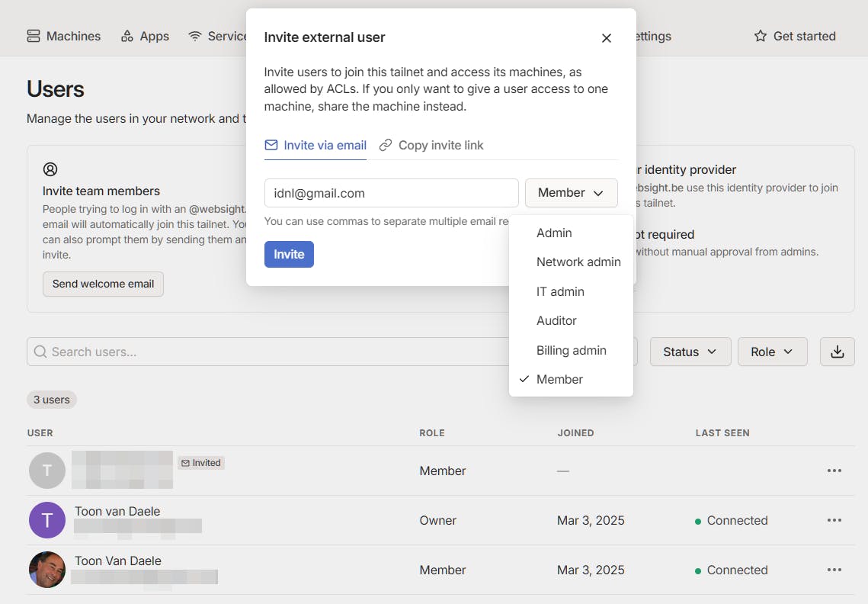The image size is (868, 604).
Task: Pick the IT admin role option
Action: 560,291
